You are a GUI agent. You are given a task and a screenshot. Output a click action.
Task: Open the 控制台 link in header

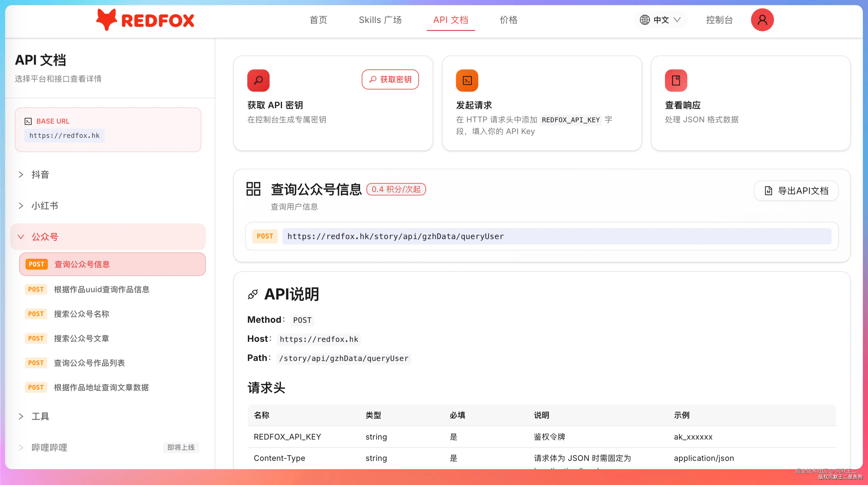719,20
